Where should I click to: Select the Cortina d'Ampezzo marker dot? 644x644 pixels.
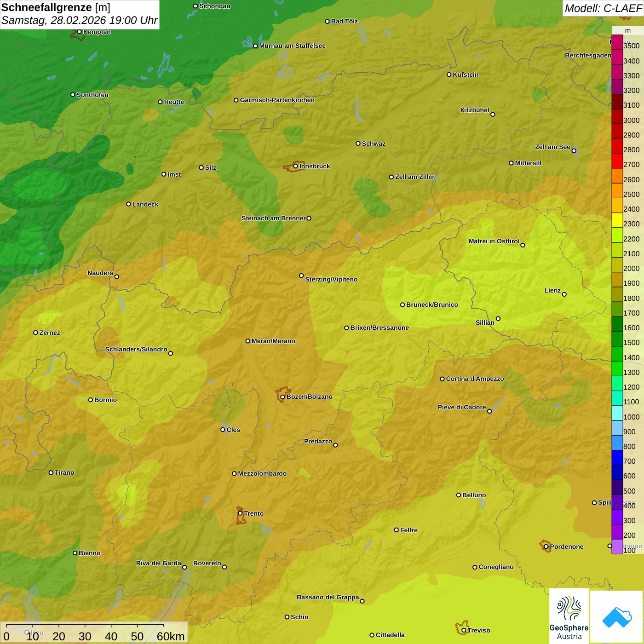point(442,379)
